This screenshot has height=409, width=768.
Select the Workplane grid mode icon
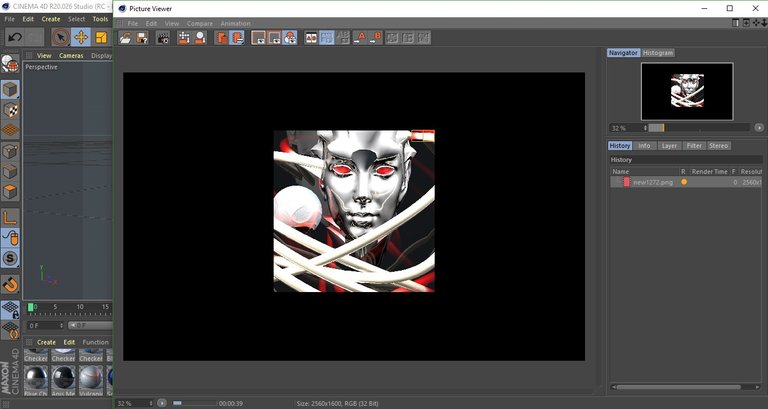coord(10,130)
